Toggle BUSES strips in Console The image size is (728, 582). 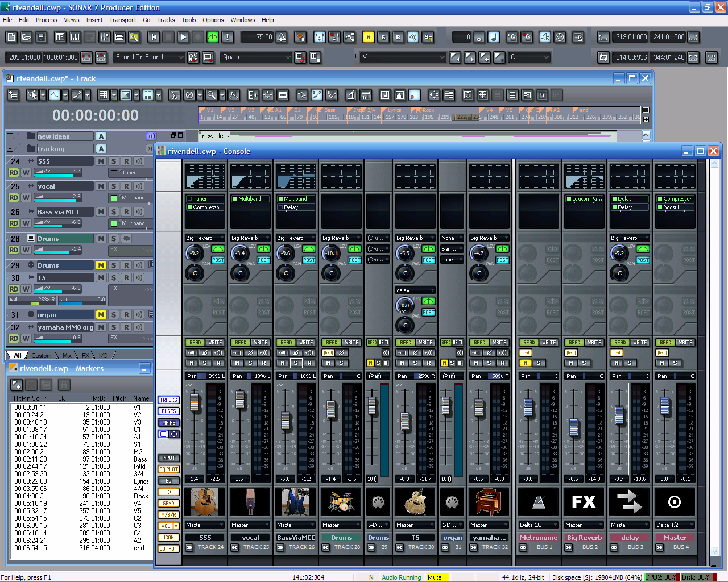click(168, 411)
